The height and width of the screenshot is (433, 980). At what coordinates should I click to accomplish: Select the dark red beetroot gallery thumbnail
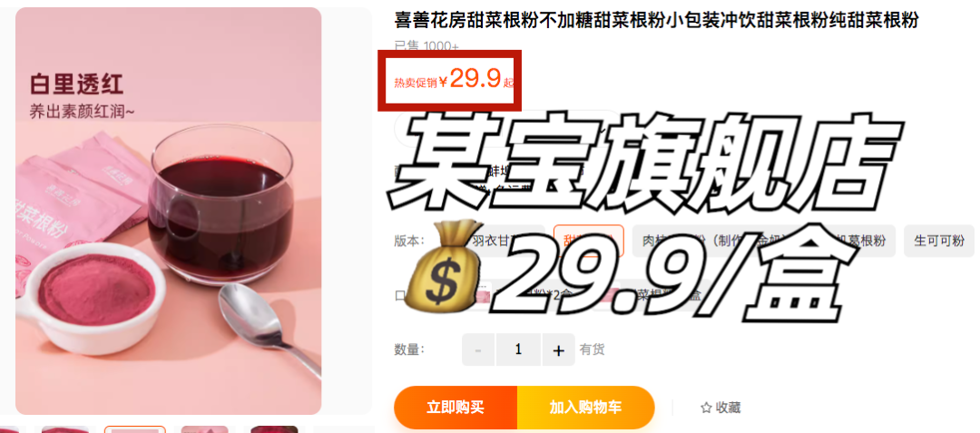274,429
